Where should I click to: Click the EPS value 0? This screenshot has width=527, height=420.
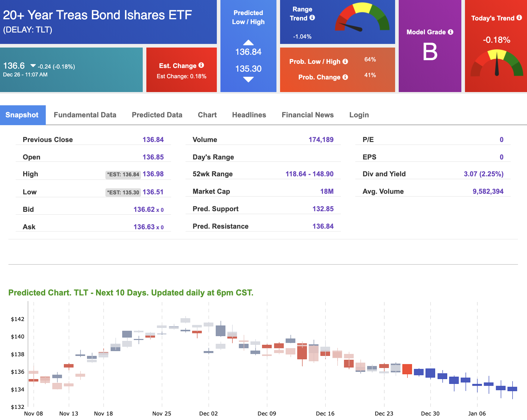pos(501,157)
